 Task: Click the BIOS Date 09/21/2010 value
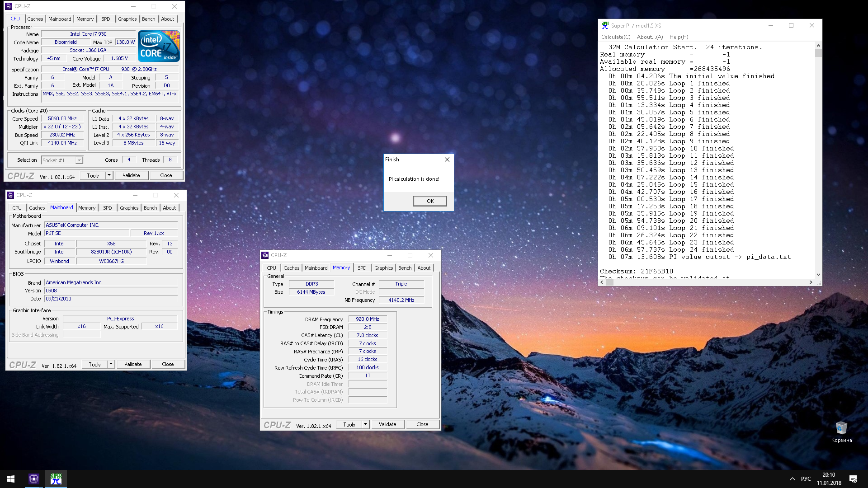pos(111,299)
